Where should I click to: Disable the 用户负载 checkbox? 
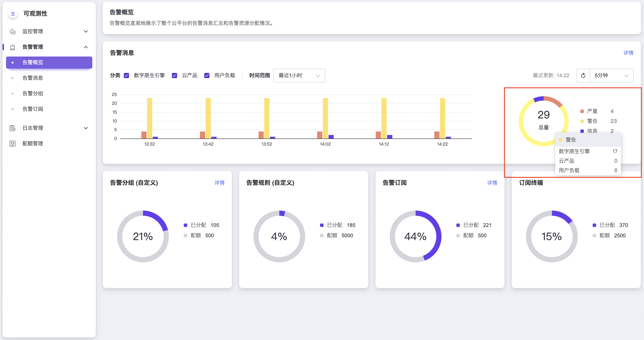pyautogui.click(x=207, y=76)
